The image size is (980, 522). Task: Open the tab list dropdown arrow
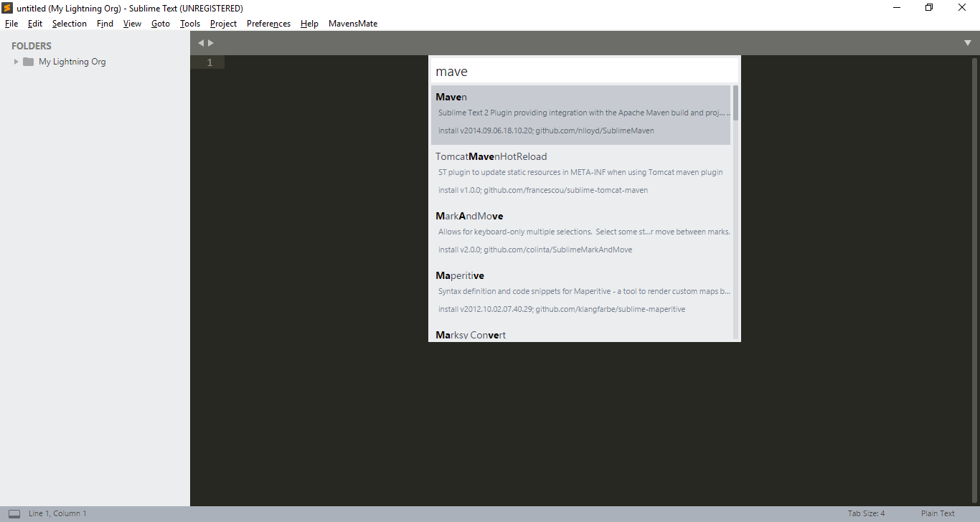968,43
